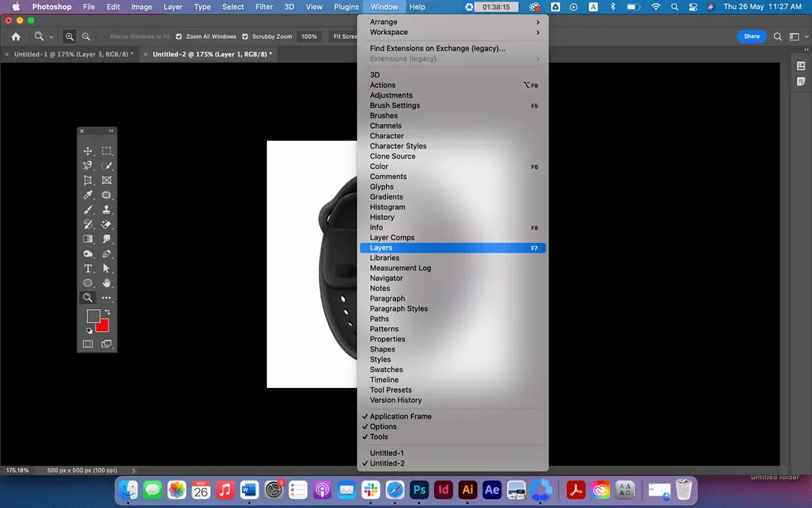Disable the Scrubby Zoom checkbox
The image size is (812, 508).
click(245, 36)
